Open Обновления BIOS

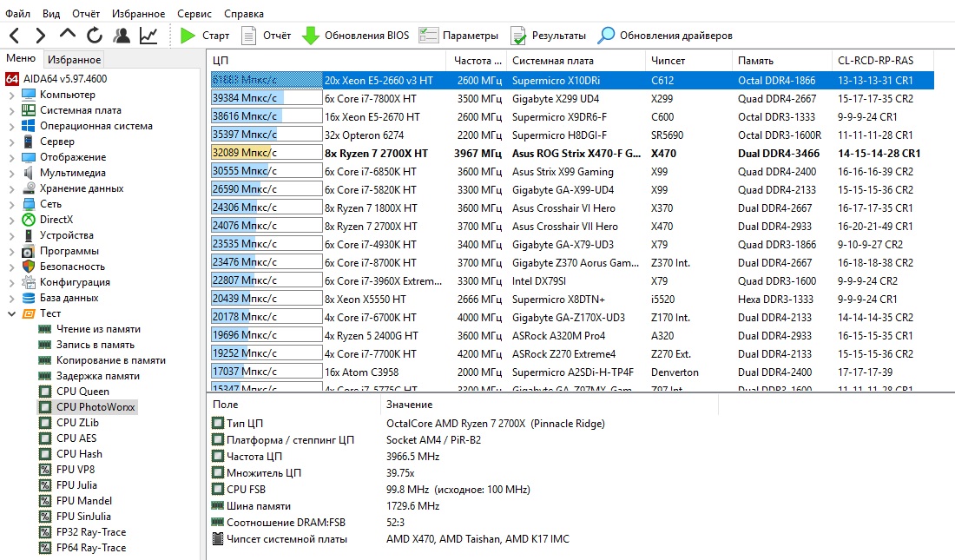point(356,36)
